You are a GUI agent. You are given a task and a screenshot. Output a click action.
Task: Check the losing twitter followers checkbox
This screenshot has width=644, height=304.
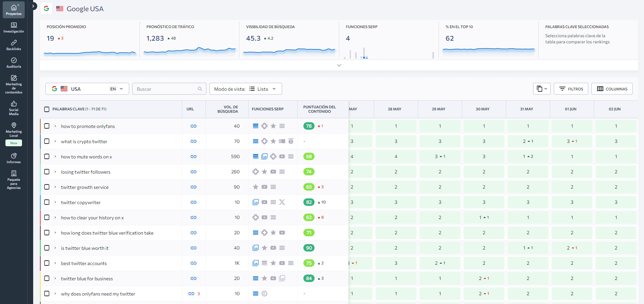(47, 172)
